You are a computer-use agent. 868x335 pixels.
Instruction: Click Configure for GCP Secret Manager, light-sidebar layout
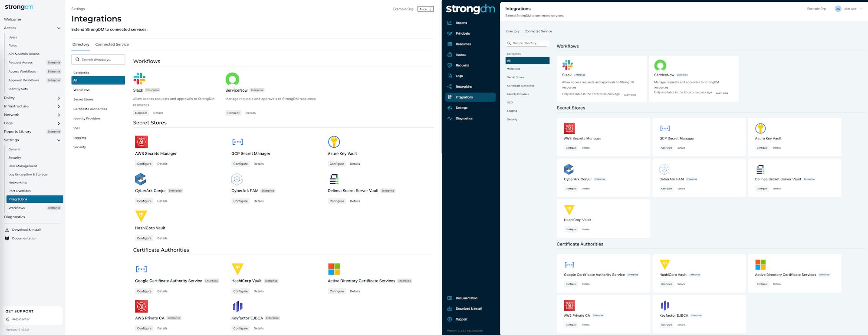(240, 164)
